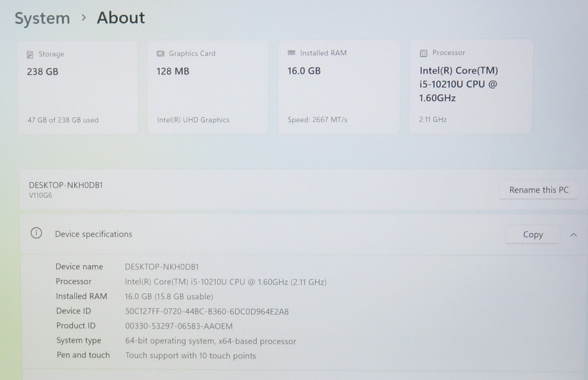Copy the device specifications

click(x=533, y=235)
